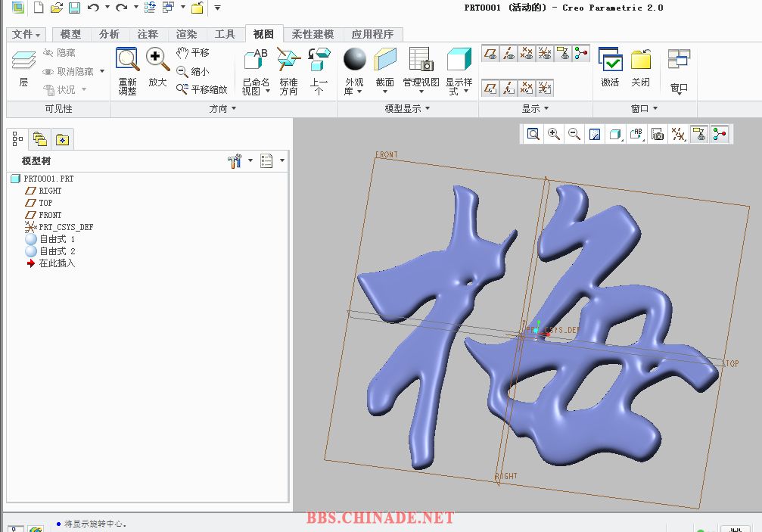Screen dimensions: 762x532
Task: Switch to the 工具 ribbon tab
Action: click(x=225, y=35)
